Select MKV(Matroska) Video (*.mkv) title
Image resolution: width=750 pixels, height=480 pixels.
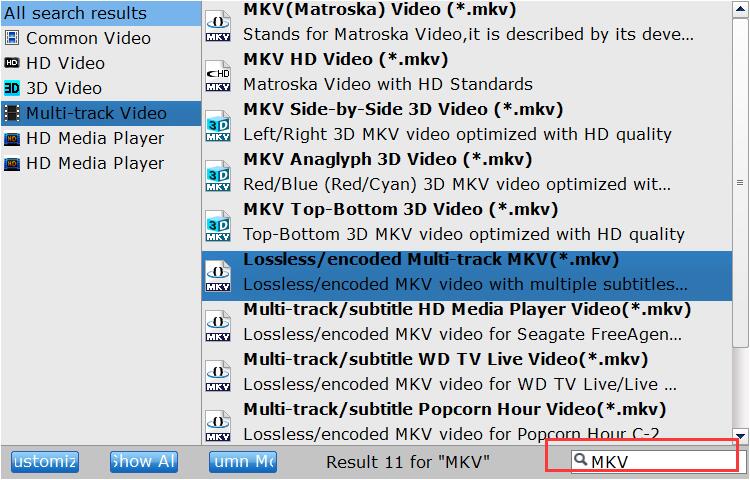click(379, 10)
